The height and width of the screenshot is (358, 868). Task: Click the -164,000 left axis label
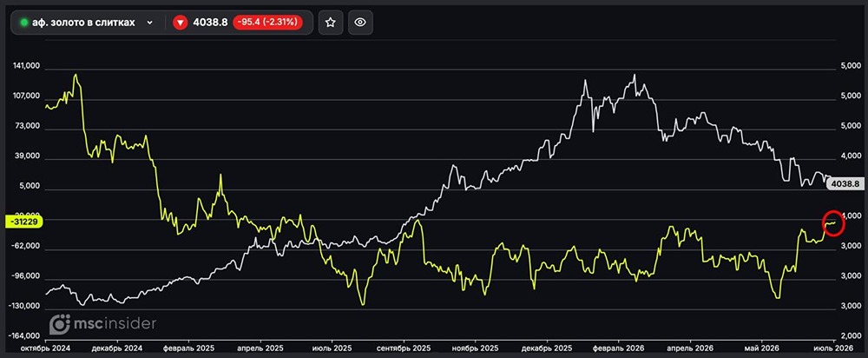click(23, 336)
